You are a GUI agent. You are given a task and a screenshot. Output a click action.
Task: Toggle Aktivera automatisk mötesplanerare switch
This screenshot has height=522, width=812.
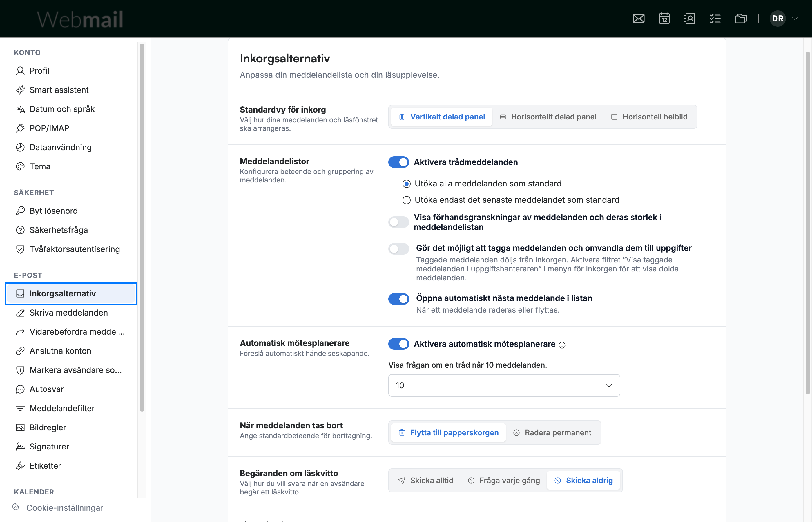tap(398, 344)
